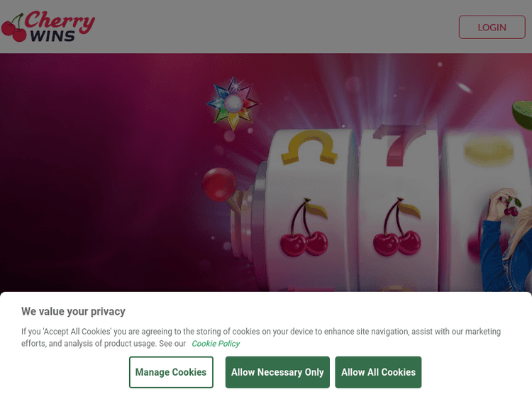Viewport: 532px width, 399px height.
Task: Click Manage Cookies button
Action: pyautogui.click(x=171, y=372)
